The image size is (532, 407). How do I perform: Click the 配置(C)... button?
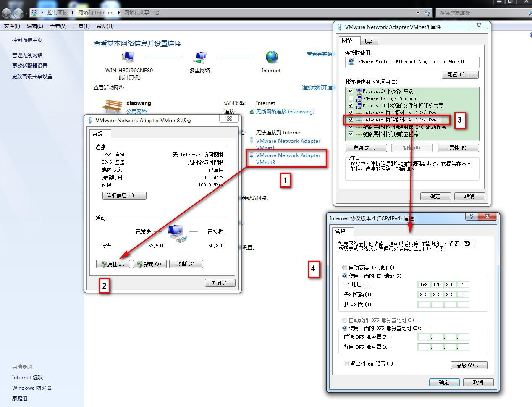pyautogui.click(x=460, y=74)
